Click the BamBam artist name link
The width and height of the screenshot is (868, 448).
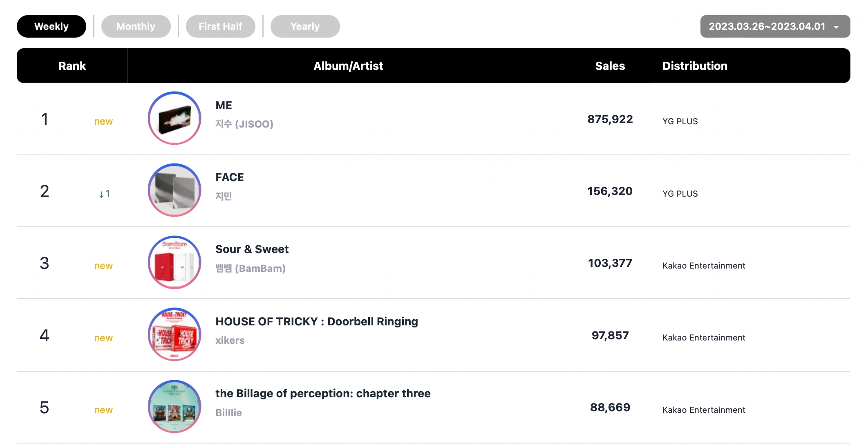tap(251, 268)
